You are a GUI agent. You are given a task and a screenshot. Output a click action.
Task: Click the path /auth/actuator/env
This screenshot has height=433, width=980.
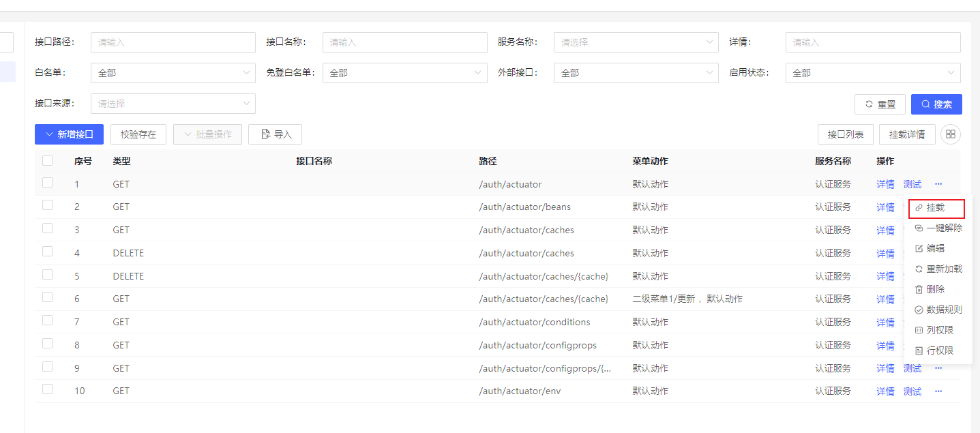tap(520, 391)
